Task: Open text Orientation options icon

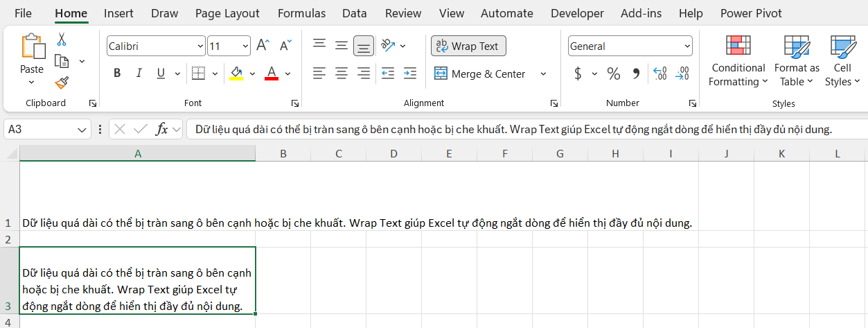Action: [x=388, y=46]
